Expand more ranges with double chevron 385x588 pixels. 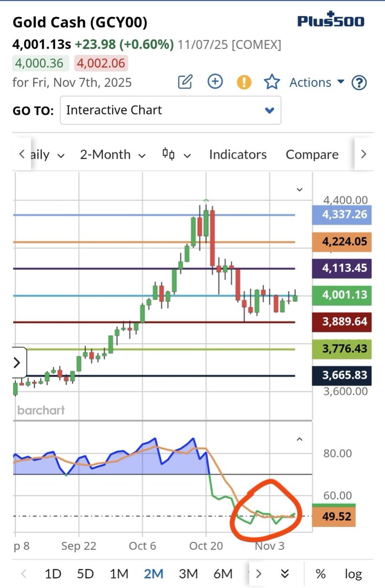pyautogui.click(x=285, y=574)
